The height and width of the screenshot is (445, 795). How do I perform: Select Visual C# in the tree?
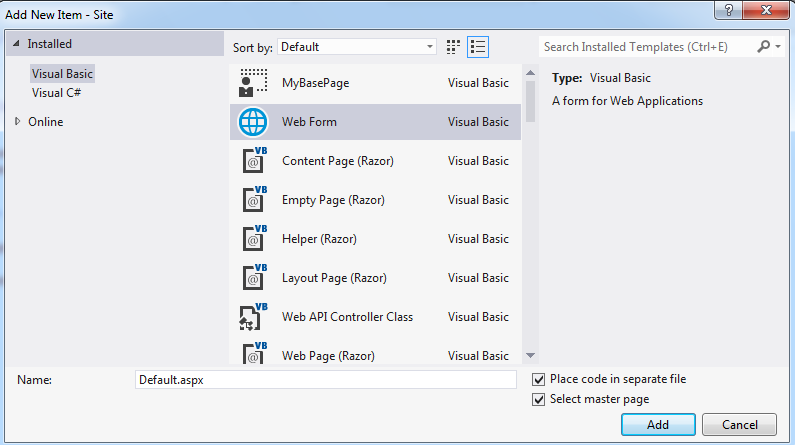(x=56, y=93)
